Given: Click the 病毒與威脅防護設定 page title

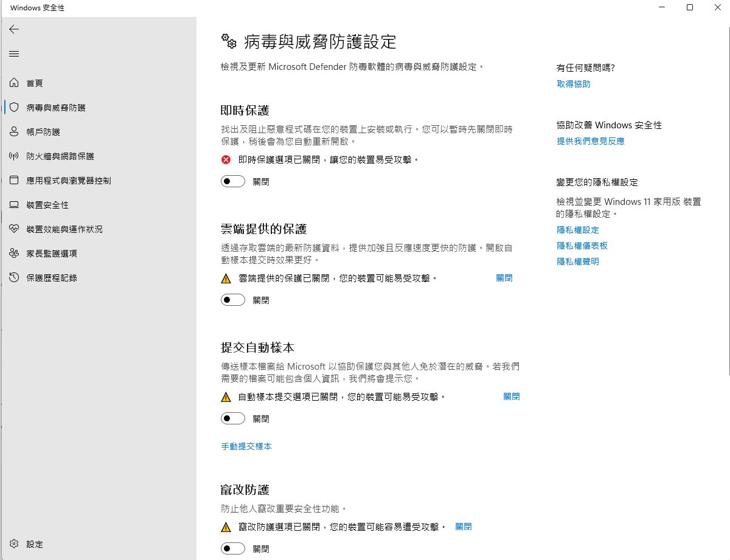Looking at the screenshot, I should pyautogui.click(x=320, y=42).
